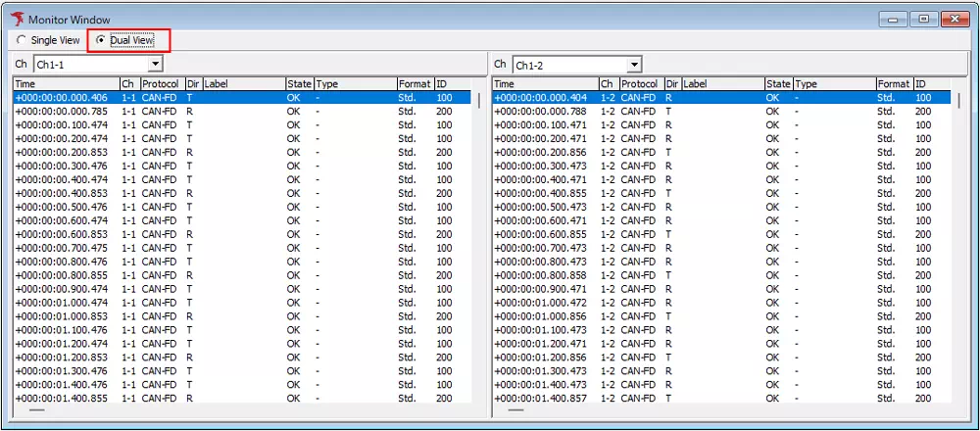
Task: Click the Format column header in left pane
Action: [x=415, y=84]
